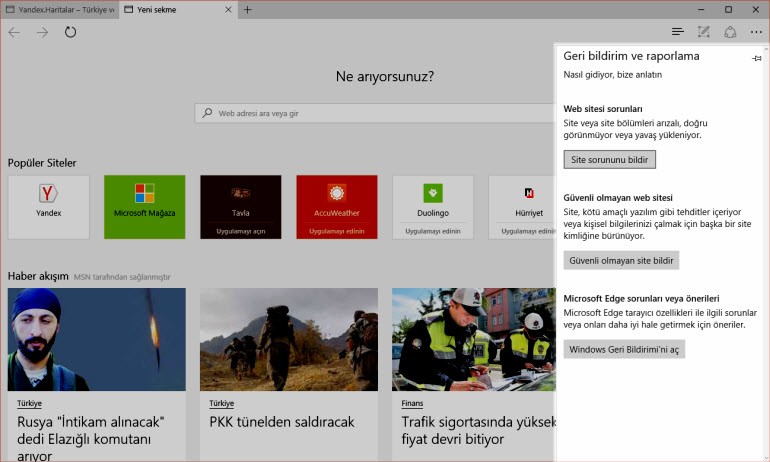Click Güvenli olmayan site bildir button
This screenshot has width=770, height=462.
tap(621, 260)
